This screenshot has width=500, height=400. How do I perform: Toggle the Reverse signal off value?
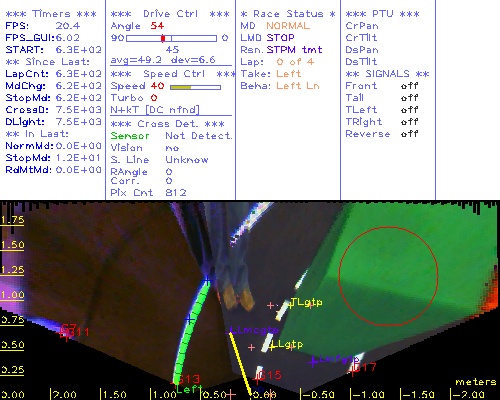click(x=409, y=134)
